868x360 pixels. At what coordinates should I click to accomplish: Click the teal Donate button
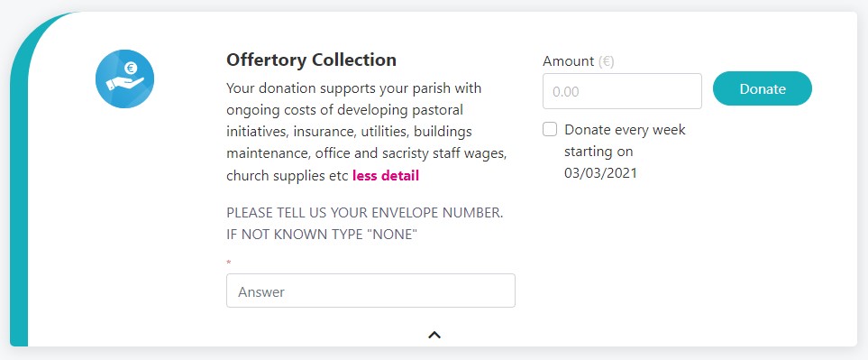tap(763, 88)
